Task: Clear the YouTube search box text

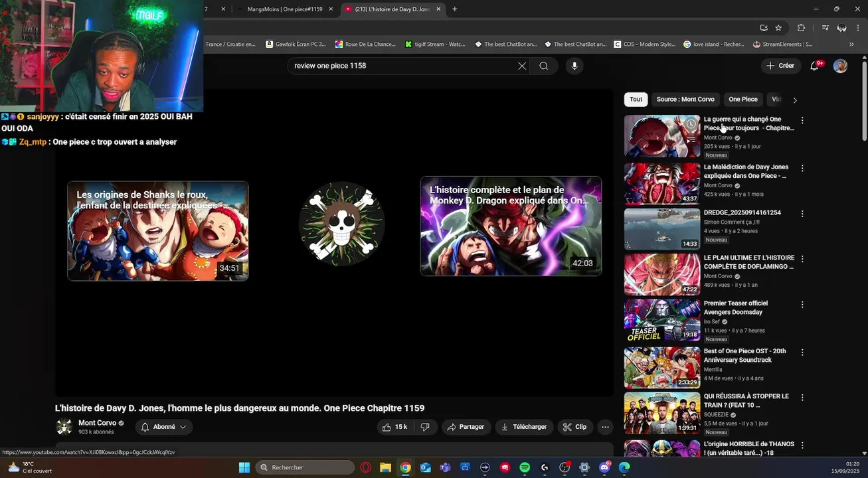Action: (522, 66)
